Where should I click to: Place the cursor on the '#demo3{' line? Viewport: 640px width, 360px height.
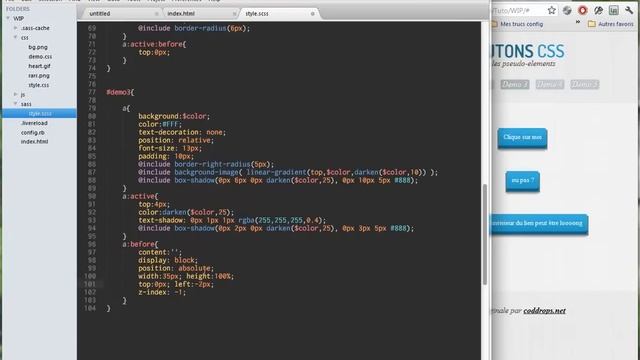click(120, 92)
